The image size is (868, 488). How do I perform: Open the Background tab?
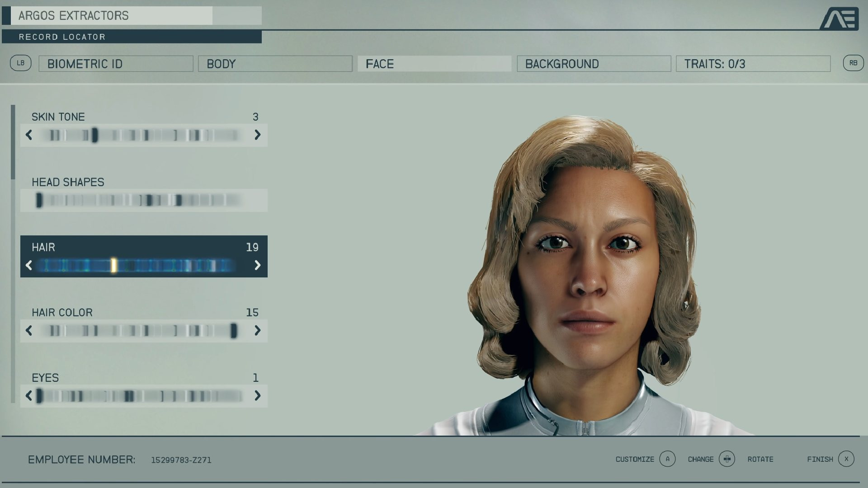594,64
